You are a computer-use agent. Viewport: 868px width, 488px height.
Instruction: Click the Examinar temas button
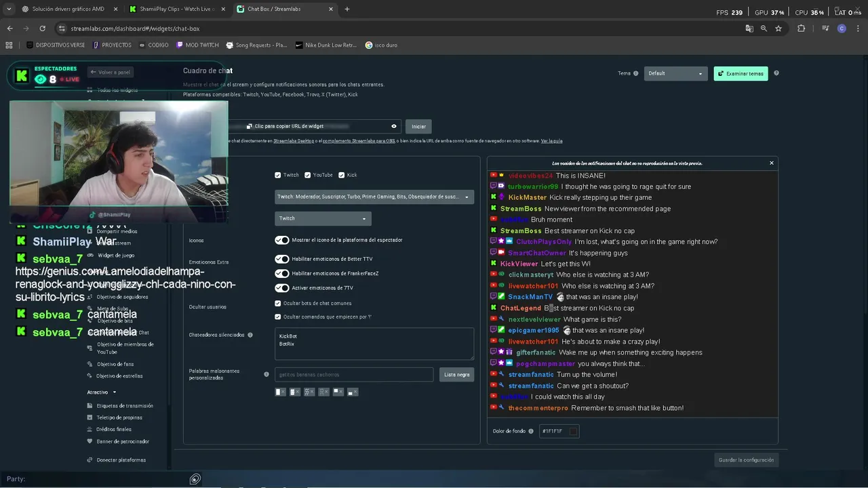pyautogui.click(x=741, y=73)
